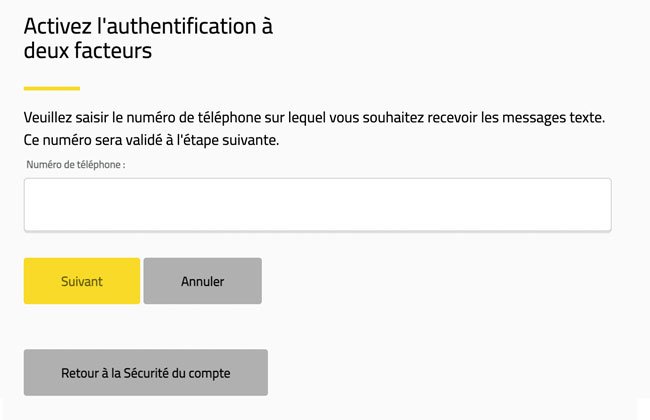Cancel with the Annuler button
Image resolution: width=650 pixels, height=420 pixels.
[202, 281]
